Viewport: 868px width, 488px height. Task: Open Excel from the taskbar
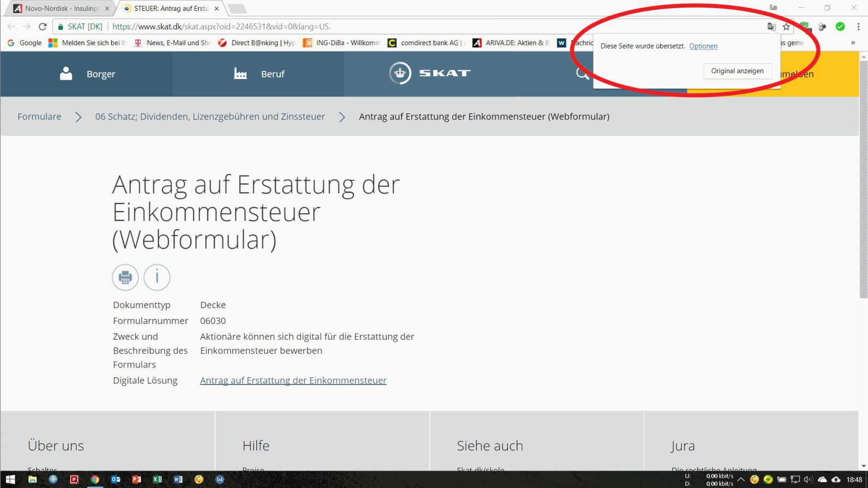pos(157,479)
